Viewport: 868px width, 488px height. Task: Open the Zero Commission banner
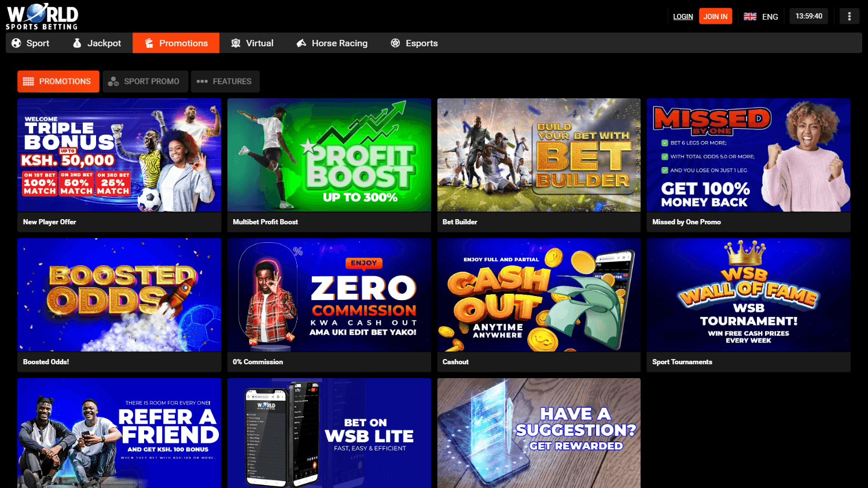tap(329, 295)
